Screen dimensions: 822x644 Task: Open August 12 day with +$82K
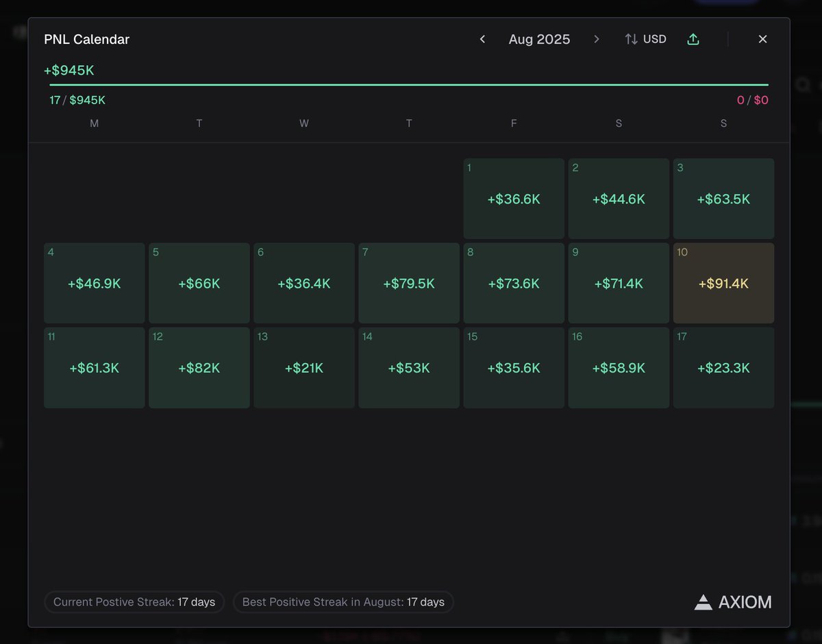pyautogui.click(x=199, y=368)
